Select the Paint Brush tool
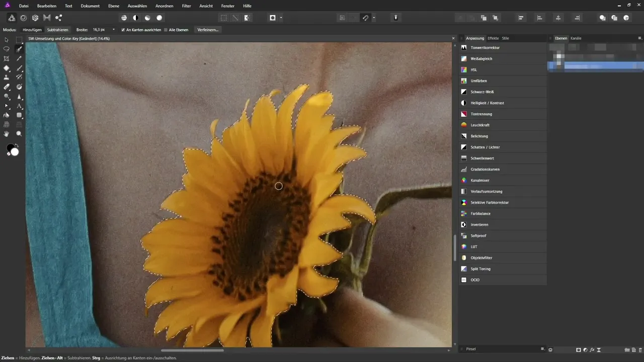 (19, 68)
